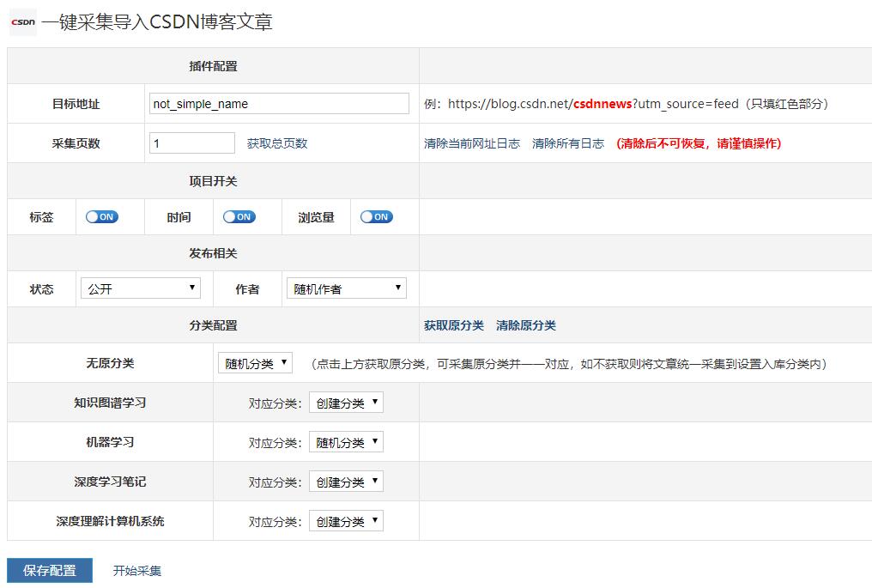Click the 深度学习笔记 category label
Image resolution: width=872 pixels, height=588 pixels.
[x=110, y=482]
